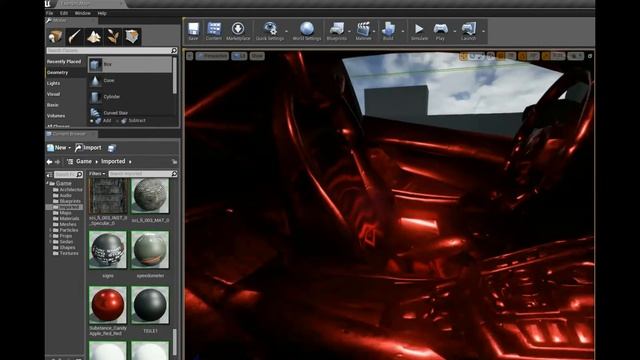
Task: Select the Cone brush
Action: point(130,81)
